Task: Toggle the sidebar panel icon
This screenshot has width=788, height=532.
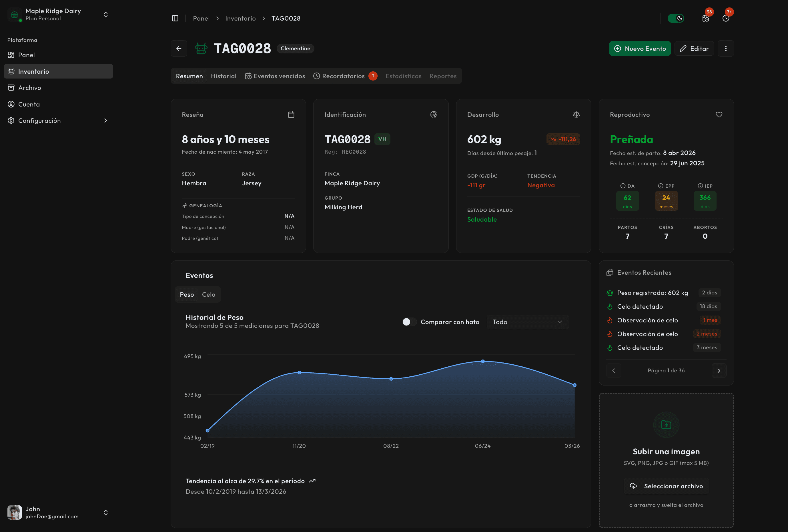Action: pyautogui.click(x=175, y=18)
